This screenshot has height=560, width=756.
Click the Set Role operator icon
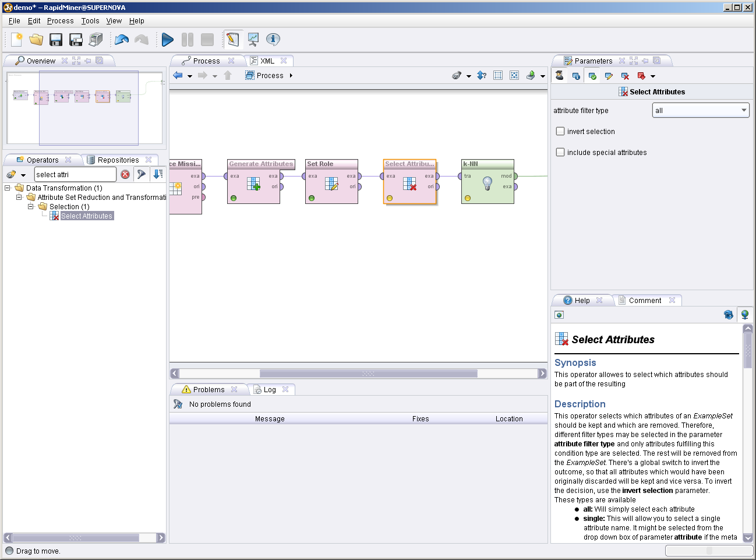(x=331, y=184)
